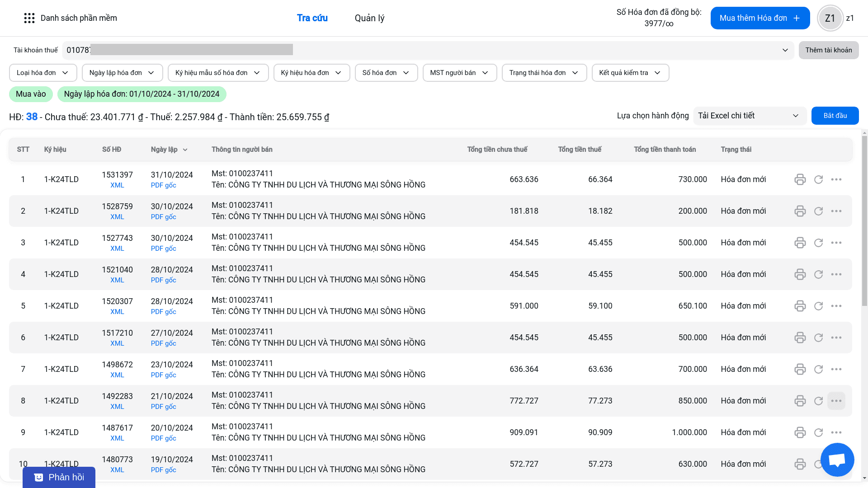
Task: Print invoice 1520307
Action: [800, 306]
